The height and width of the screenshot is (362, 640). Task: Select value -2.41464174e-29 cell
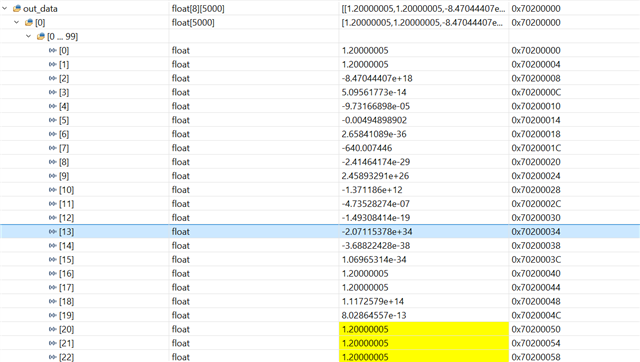tap(376, 162)
